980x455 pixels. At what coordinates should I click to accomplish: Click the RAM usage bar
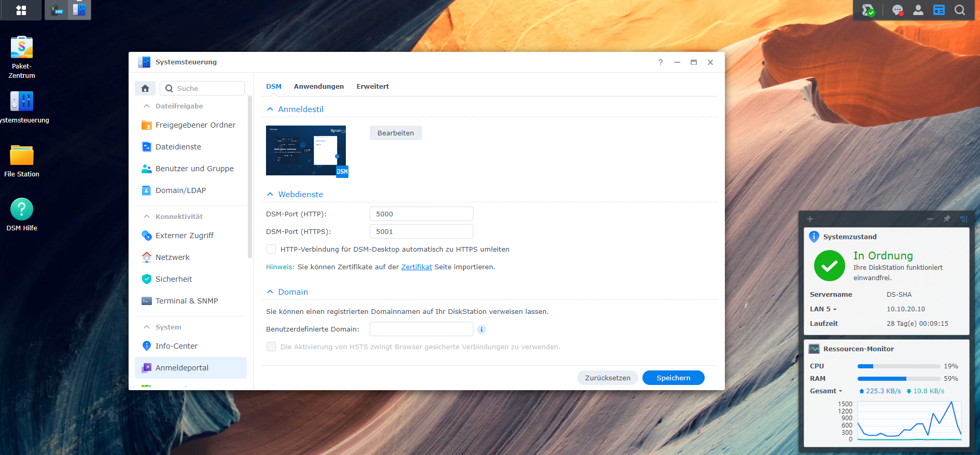[x=899, y=379]
